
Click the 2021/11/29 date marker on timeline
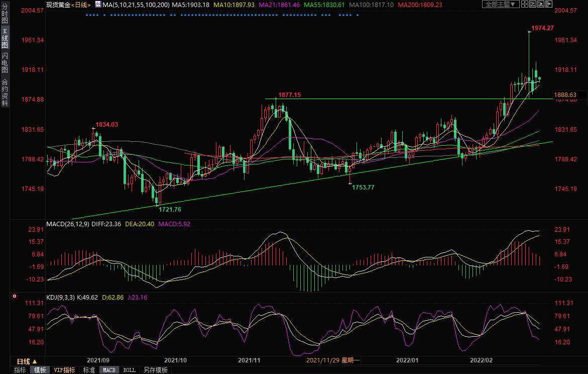click(x=333, y=360)
